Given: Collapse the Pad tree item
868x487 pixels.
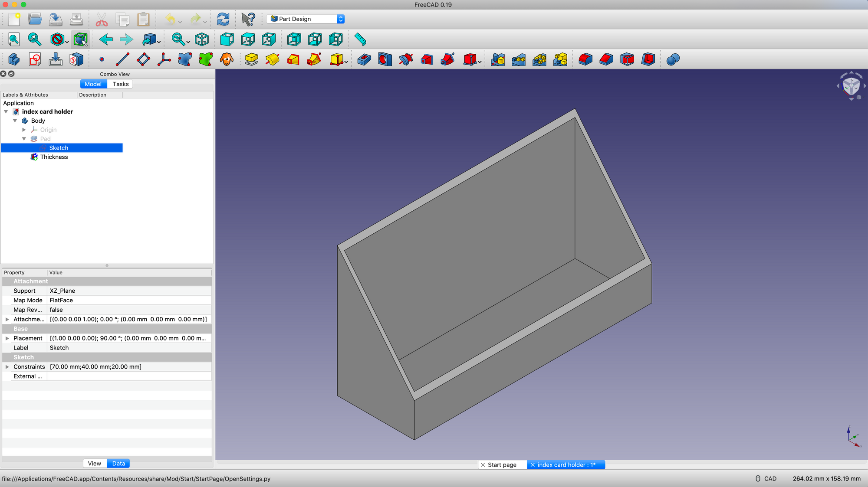Looking at the screenshot, I should click(24, 139).
